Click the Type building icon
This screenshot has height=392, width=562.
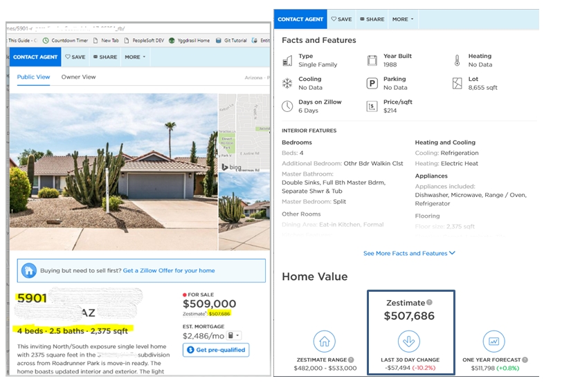pyautogui.click(x=287, y=61)
